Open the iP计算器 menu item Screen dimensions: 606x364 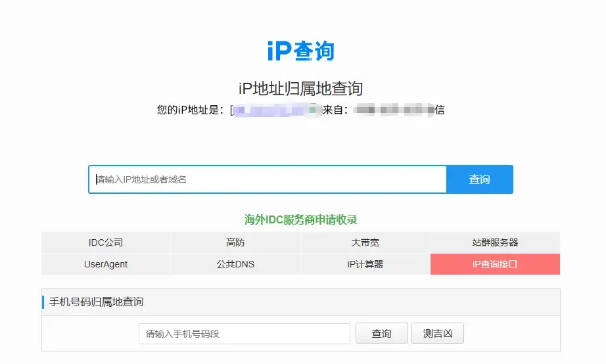pos(365,264)
